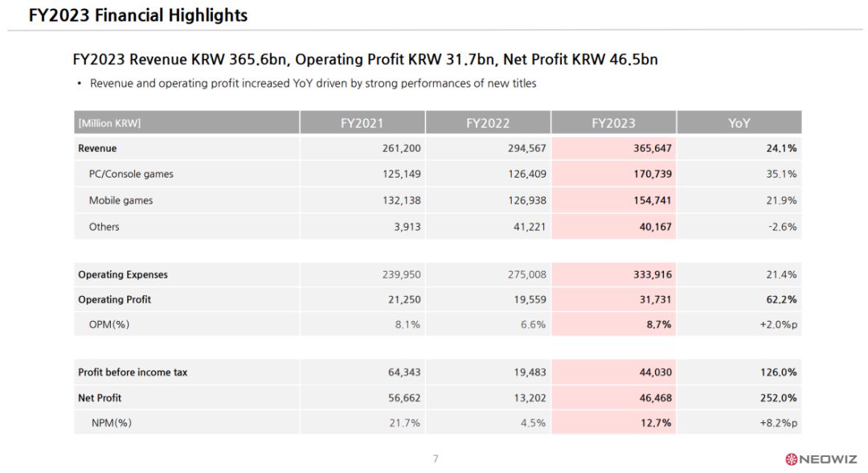868x473 pixels.
Task: Select the FY2021 column header
Action: (x=362, y=123)
